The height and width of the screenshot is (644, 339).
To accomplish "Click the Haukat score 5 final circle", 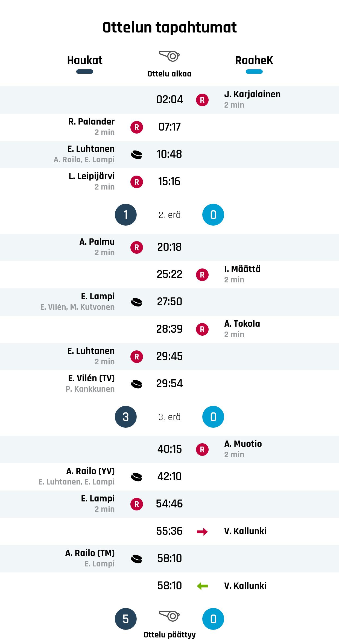I will click(x=126, y=619).
